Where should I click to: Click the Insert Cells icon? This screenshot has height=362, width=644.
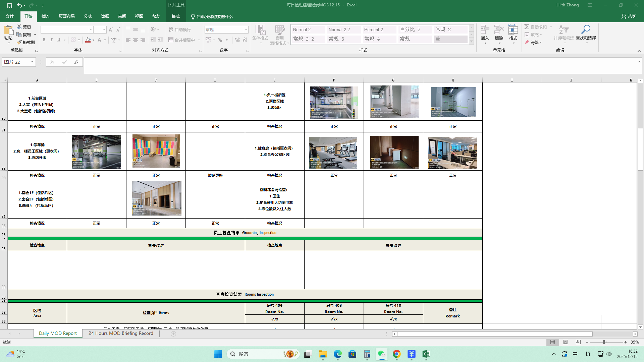(x=485, y=30)
